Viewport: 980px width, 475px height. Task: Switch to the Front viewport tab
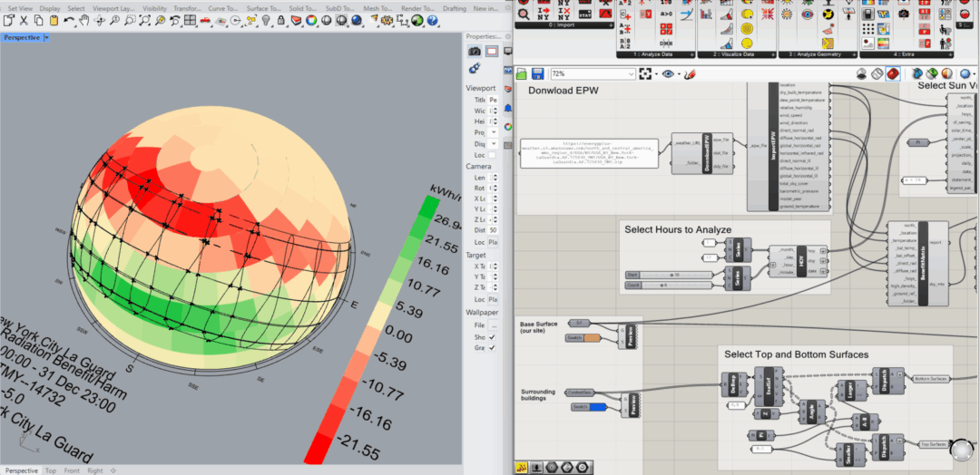coord(72,470)
